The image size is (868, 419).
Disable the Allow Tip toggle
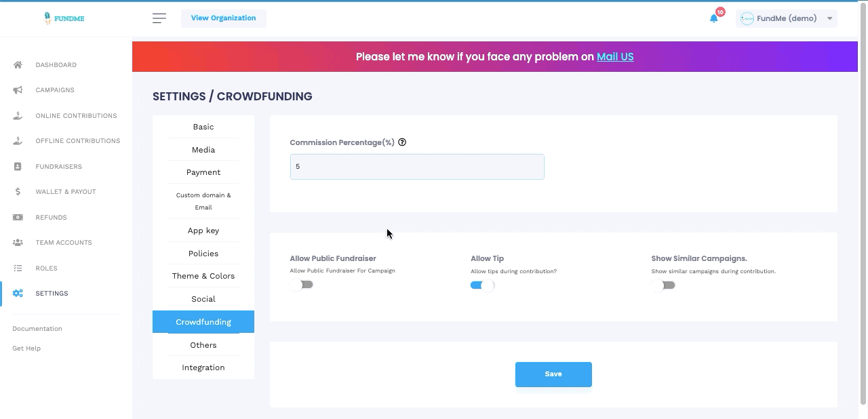[482, 285]
